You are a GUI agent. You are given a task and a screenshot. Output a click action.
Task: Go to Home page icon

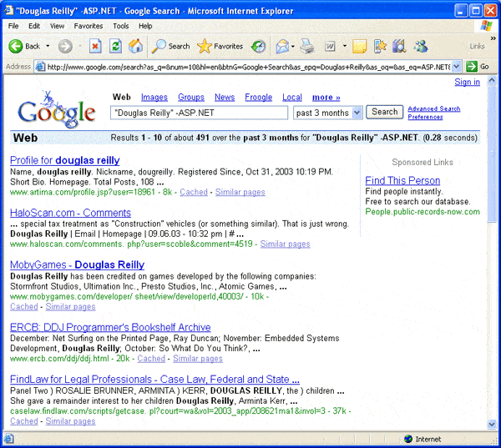pyautogui.click(x=136, y=47)
